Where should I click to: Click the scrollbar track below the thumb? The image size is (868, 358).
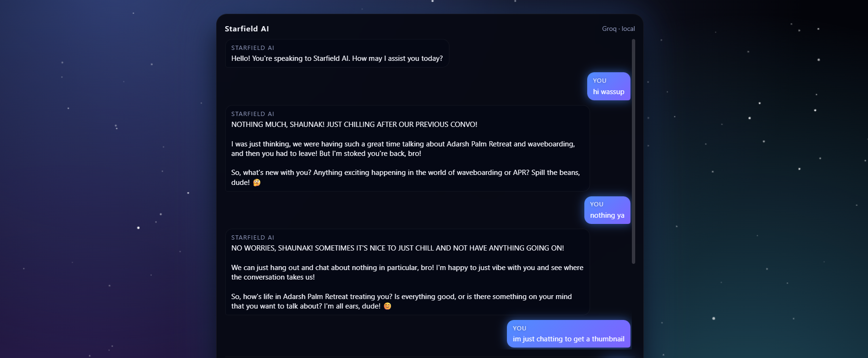(x=633, y=309)
